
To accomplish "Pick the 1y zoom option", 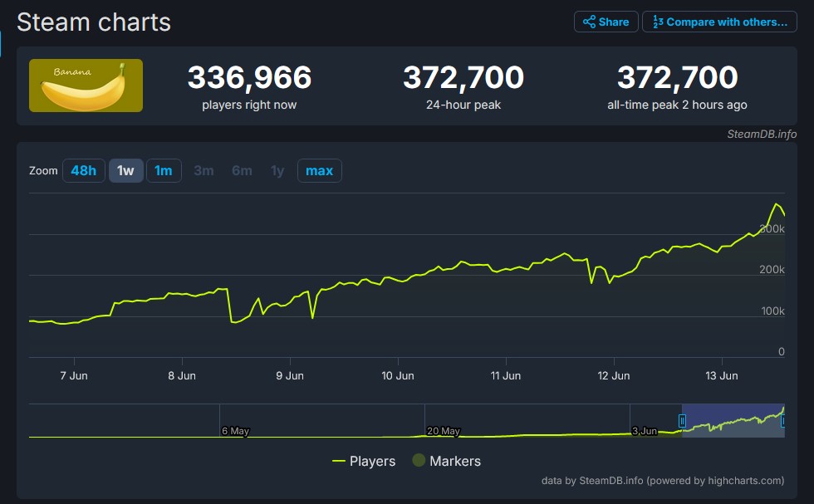I will 277,171.
